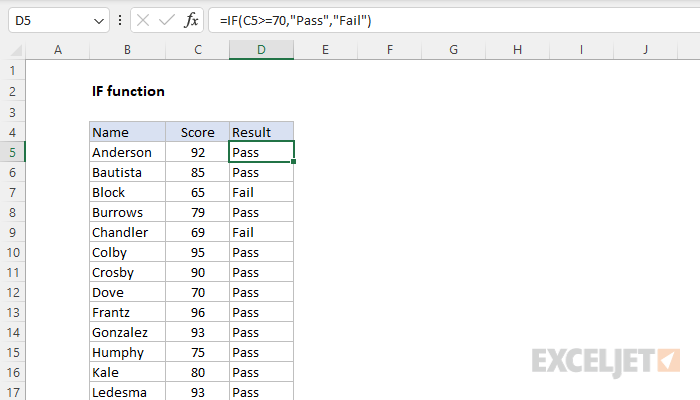The image size is (700, 400).
Task: Select Gonzalez's score cell
Action: [197, 332]
